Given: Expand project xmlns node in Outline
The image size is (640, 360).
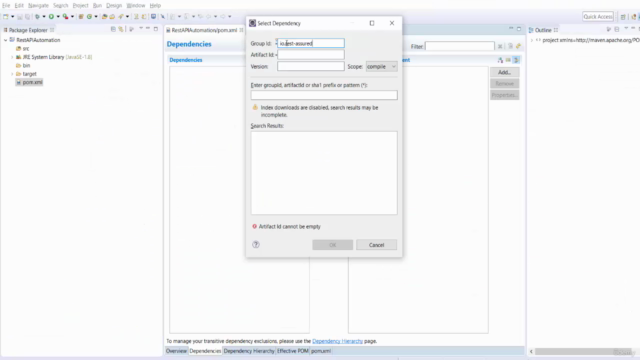Looking at the screenshot, I should click(532, 40).
